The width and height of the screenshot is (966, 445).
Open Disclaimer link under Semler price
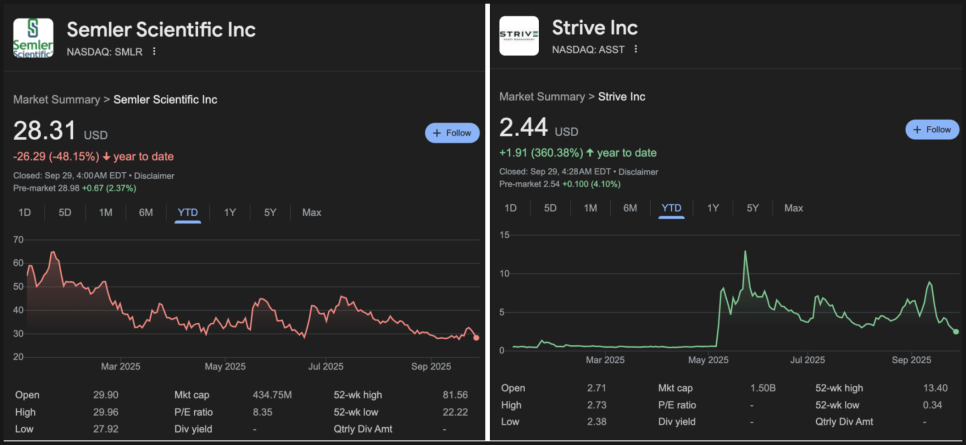click(156, 176)
